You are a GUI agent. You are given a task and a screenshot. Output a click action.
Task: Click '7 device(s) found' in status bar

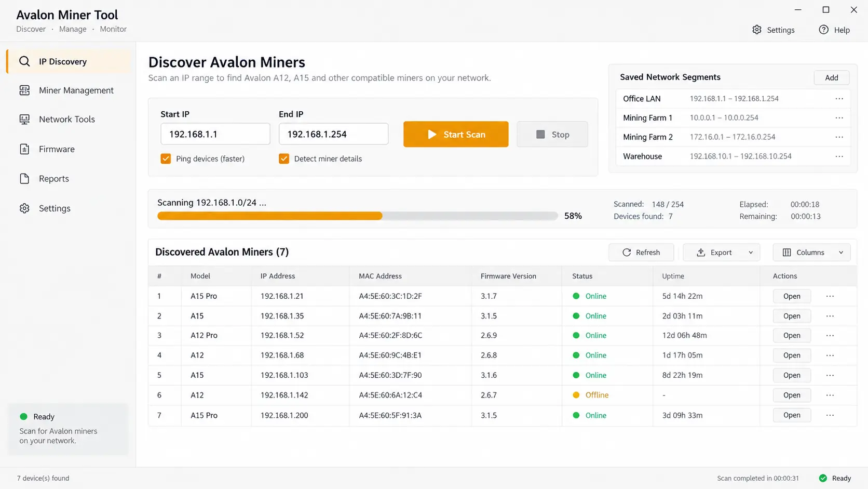pyautogui.click(x=43, y=478)
